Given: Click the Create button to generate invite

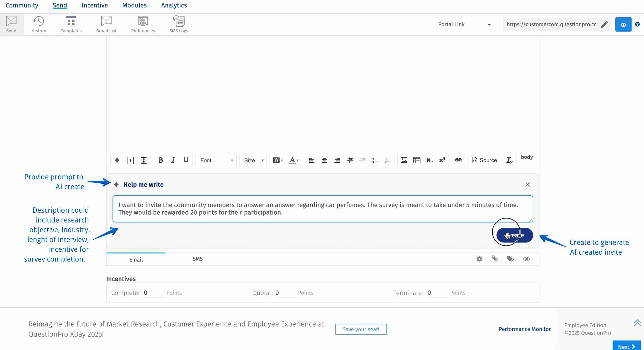Looking at the screenshot, I should click(x=514, y=235).
